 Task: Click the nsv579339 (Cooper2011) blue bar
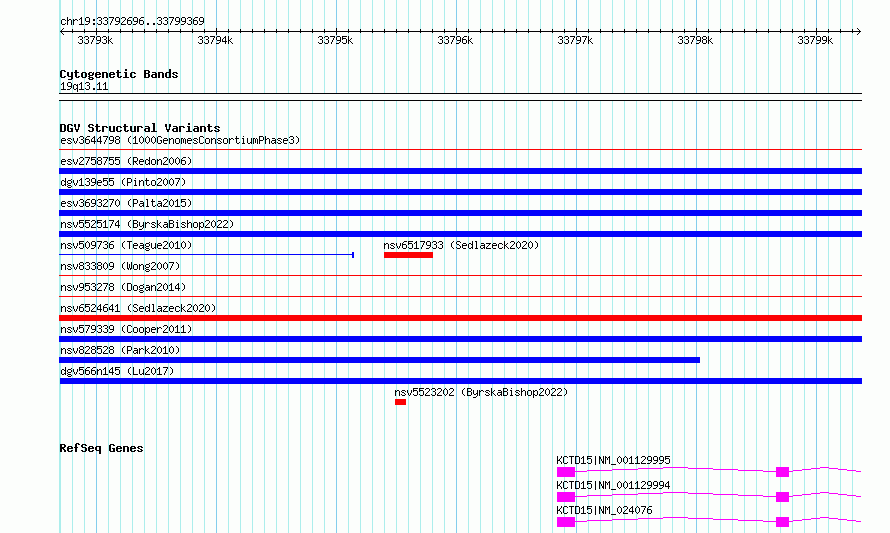click(460, 339)
